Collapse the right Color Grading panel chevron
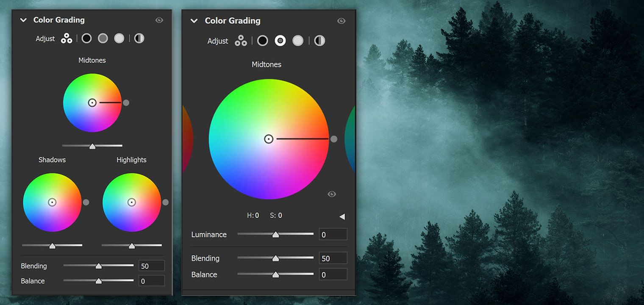The image size is (644, 305). [194, 20]
